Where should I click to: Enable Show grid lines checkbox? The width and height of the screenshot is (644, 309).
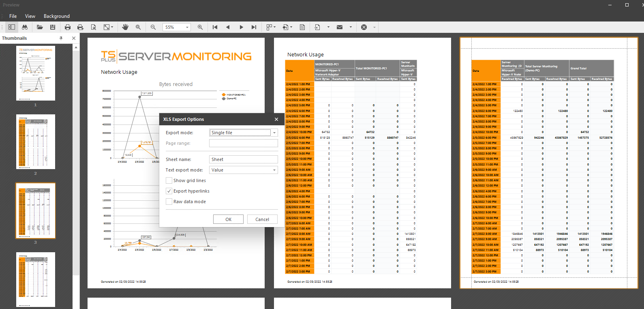point(169,180)
